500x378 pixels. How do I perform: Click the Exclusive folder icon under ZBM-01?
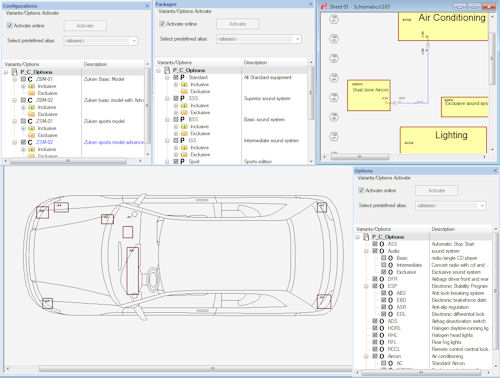pos(32,93)
